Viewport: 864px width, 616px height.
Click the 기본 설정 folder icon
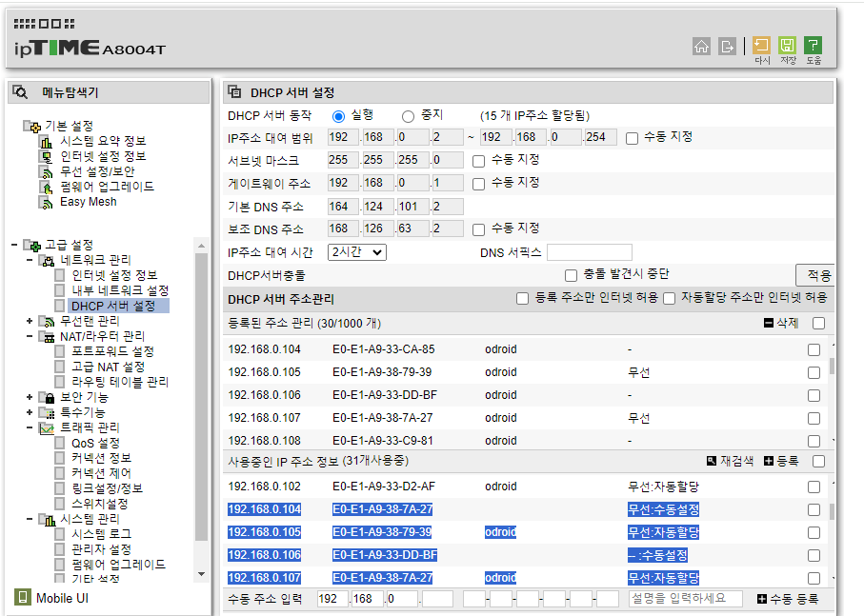point(31,126)
